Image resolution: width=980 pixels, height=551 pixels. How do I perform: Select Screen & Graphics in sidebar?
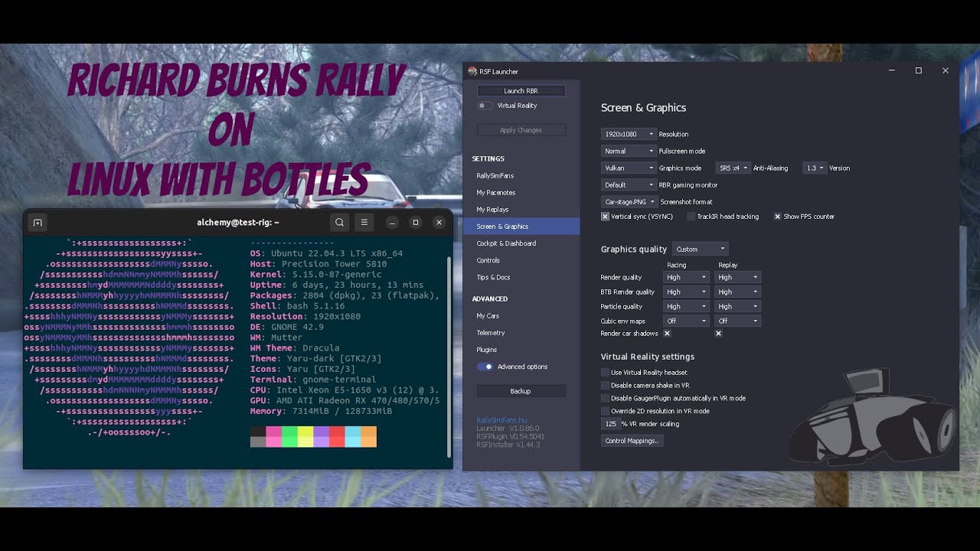pos(521,227)
